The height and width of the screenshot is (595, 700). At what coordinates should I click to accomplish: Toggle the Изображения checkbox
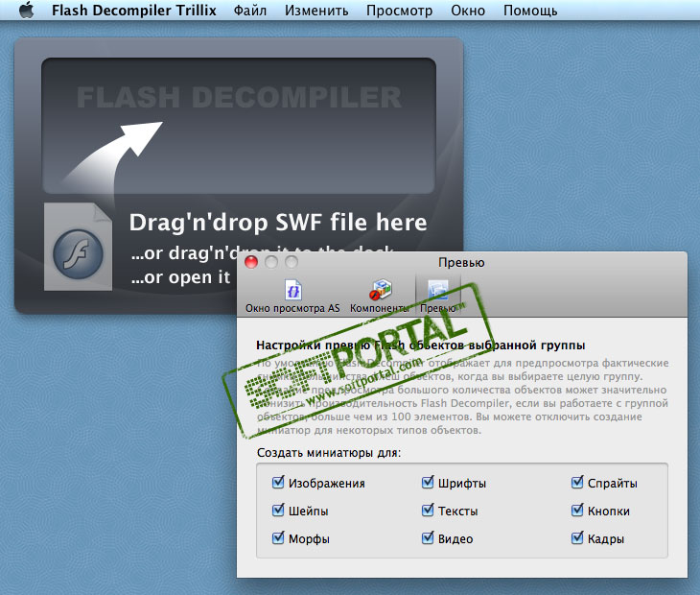(278, 483)
